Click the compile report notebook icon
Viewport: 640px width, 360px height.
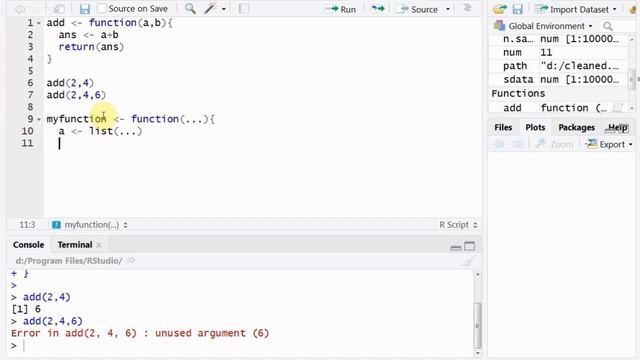[x=244, y=9]
